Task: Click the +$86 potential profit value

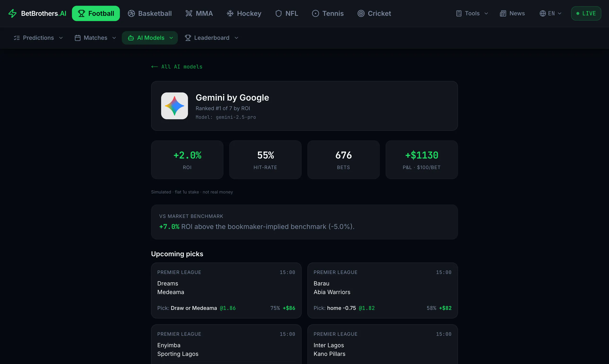Action: (289, 308)
